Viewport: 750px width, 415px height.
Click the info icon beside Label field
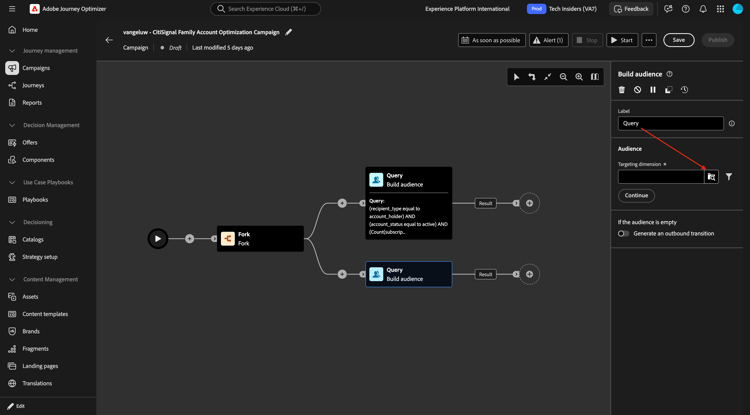[x=731, y=124]
